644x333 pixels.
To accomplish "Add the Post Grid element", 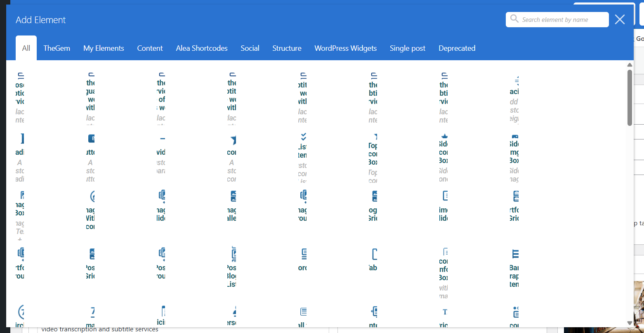I will coord(90,263).
